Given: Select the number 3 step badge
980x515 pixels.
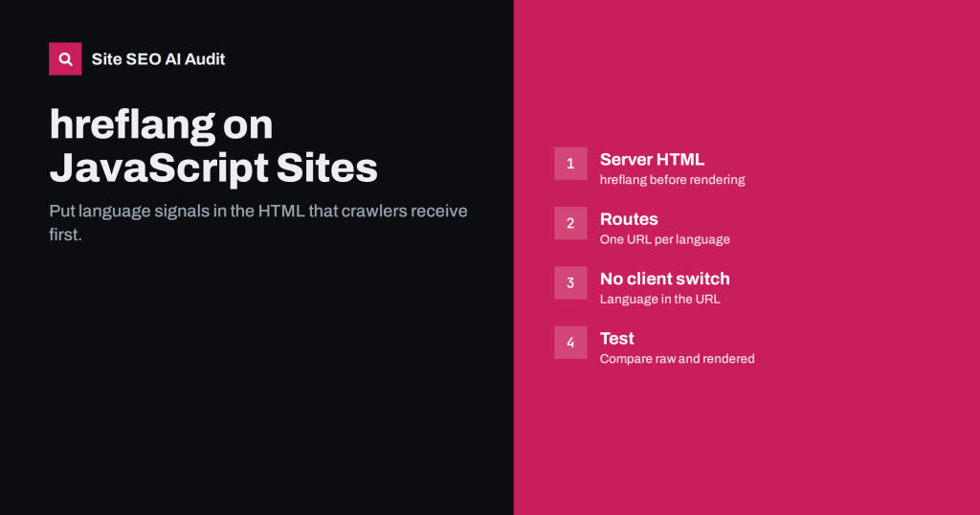Looking at the screenshot, I should 570,283.
